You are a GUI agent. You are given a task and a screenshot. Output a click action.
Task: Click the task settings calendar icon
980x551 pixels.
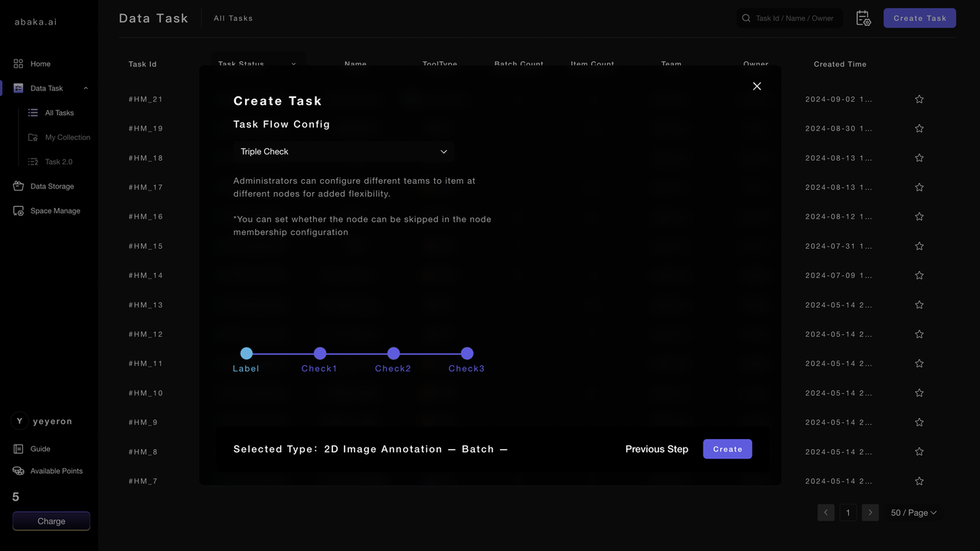pyautogui.click(x=863, y=18)
